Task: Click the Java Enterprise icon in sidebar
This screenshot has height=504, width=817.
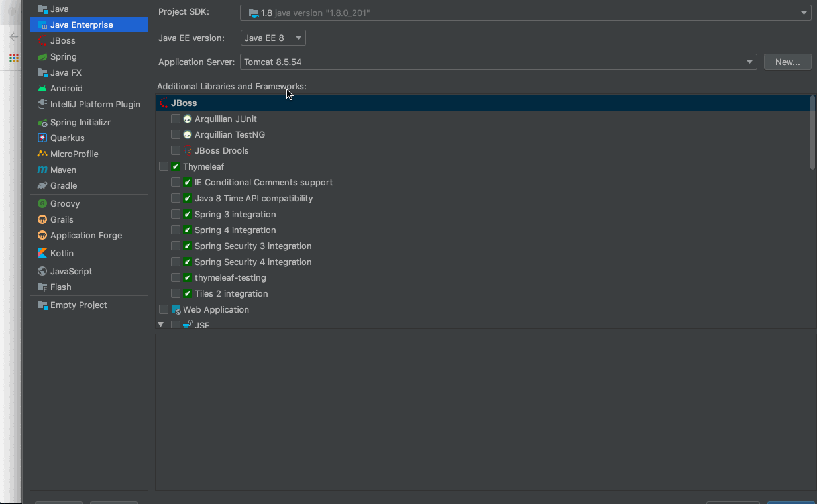Action: [42, 25]
